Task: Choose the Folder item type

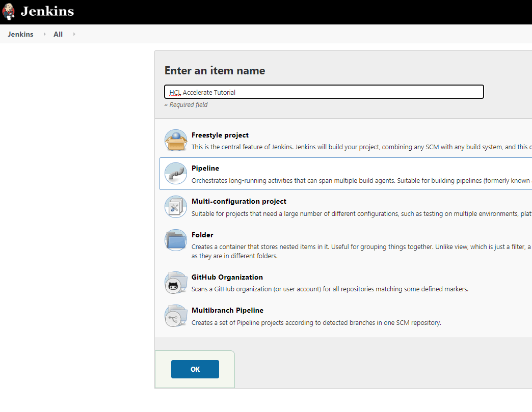Action: (x=202, y=235)
